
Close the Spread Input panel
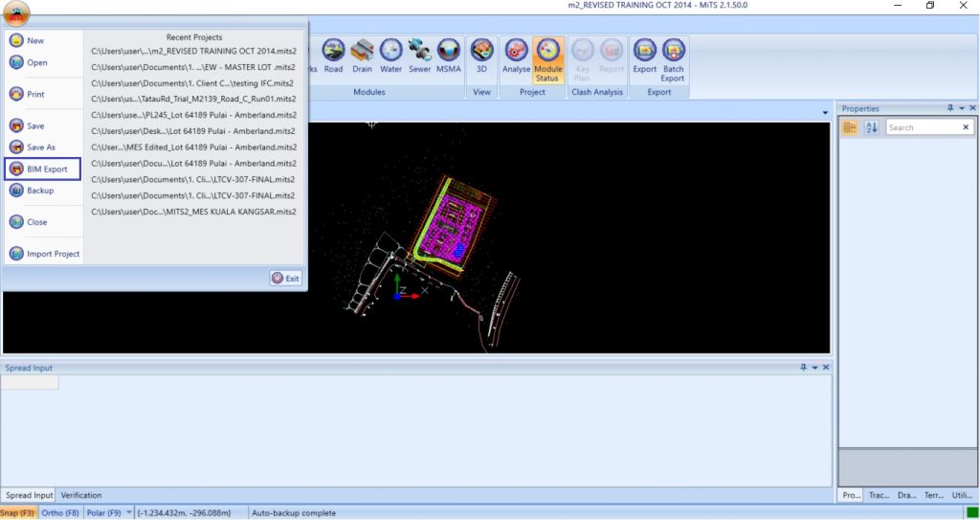pyautogui.click(x=826, y=368)
